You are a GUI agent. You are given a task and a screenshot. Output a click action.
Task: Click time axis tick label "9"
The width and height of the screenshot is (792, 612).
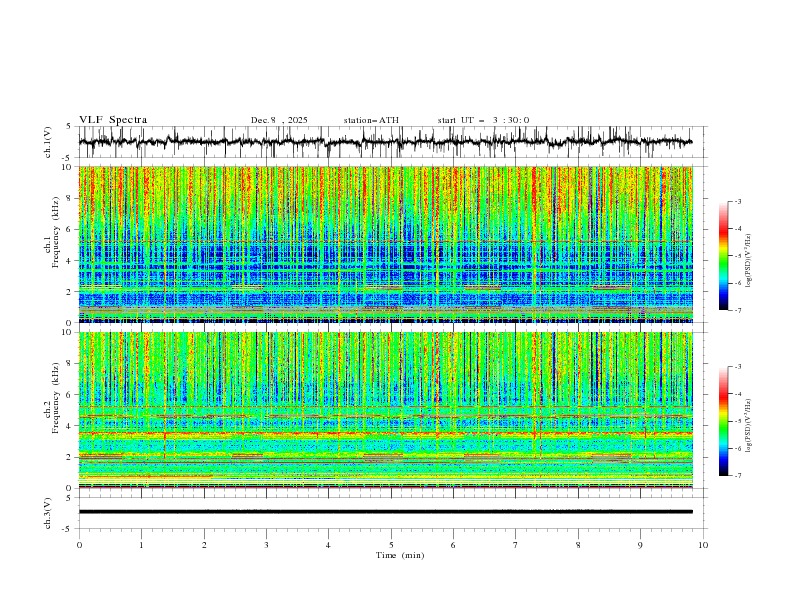point(640,545)
